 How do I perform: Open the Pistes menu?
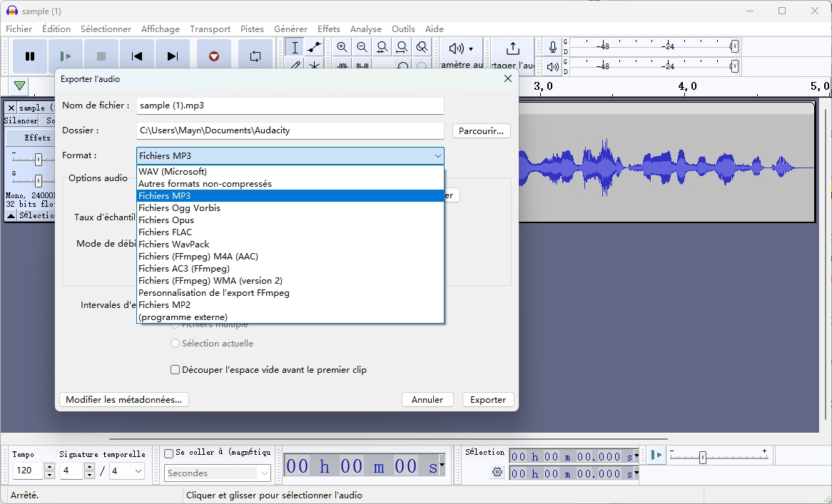pos(252,29)
